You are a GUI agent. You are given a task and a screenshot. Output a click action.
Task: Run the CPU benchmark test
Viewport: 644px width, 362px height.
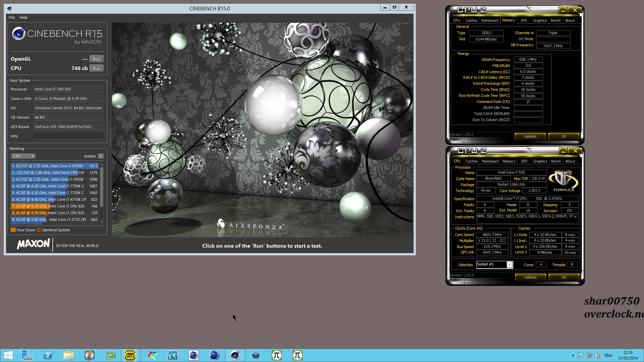pyautogui.click(x=96, y=68)
